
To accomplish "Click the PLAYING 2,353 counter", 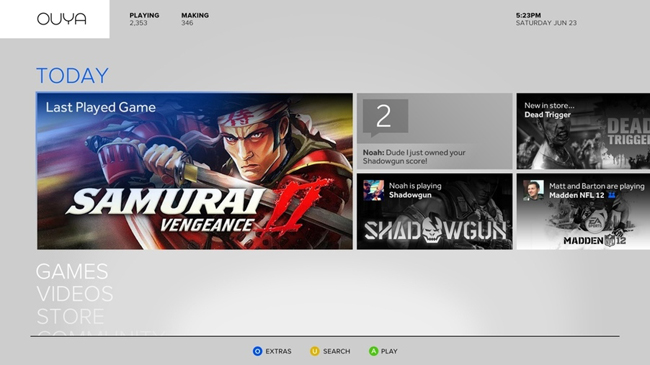I will (x=144, y=19).
